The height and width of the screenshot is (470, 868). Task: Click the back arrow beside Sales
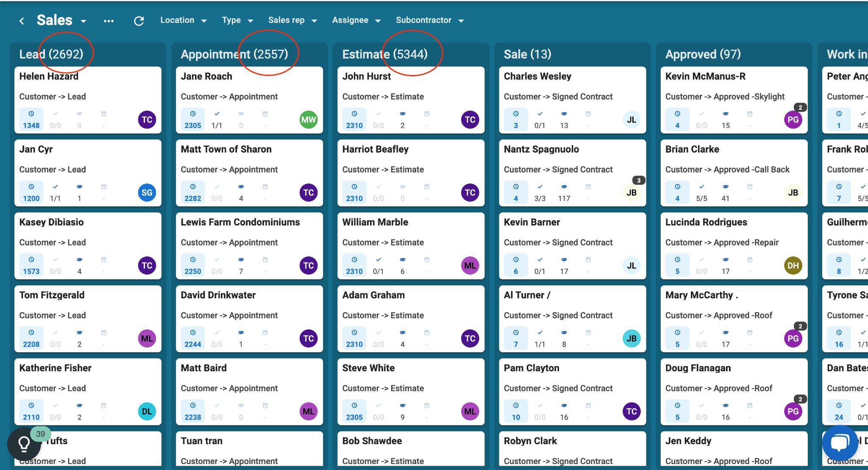[22, 21]
